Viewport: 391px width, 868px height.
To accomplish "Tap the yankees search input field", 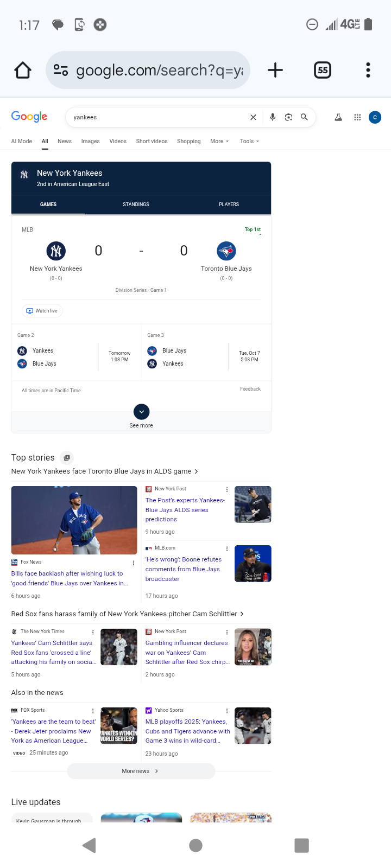I will [x=157, y=117].
